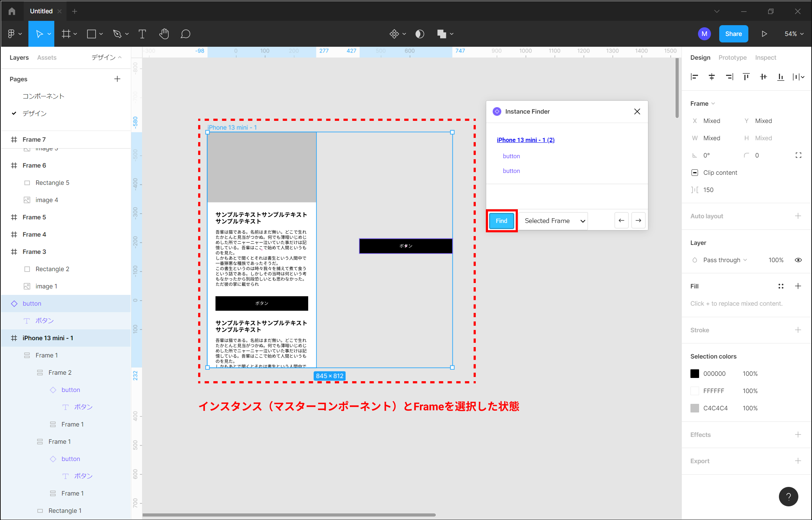Toggle the Clip content checkbox
This screenshot has width=812, height=520.
click(x=695, y=173)
